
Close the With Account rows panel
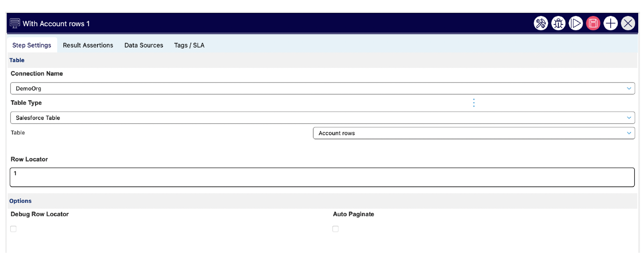pos(628,24)
